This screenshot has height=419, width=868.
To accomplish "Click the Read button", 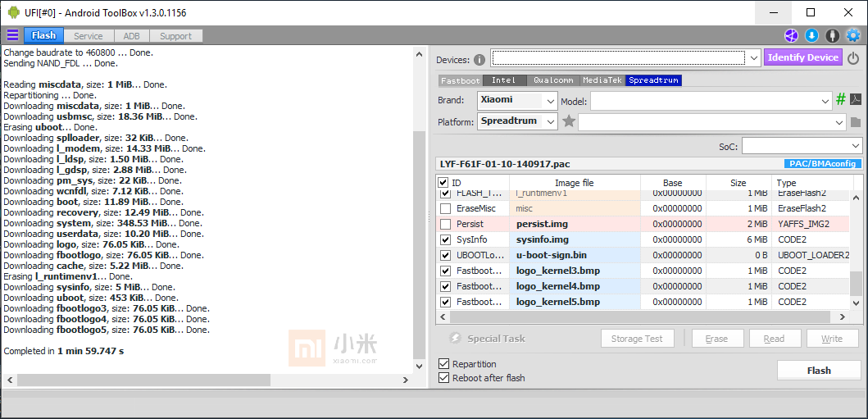I will (x=774, y=339).
